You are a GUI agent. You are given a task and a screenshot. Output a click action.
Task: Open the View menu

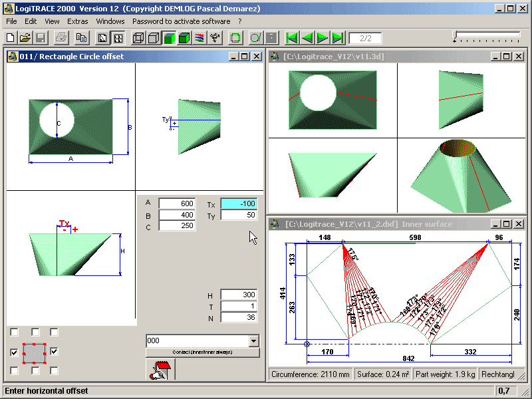(x=52, y=21)
